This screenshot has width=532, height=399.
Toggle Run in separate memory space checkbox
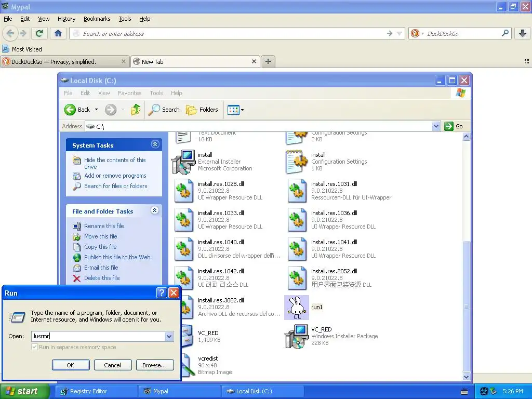coord(34,347)
